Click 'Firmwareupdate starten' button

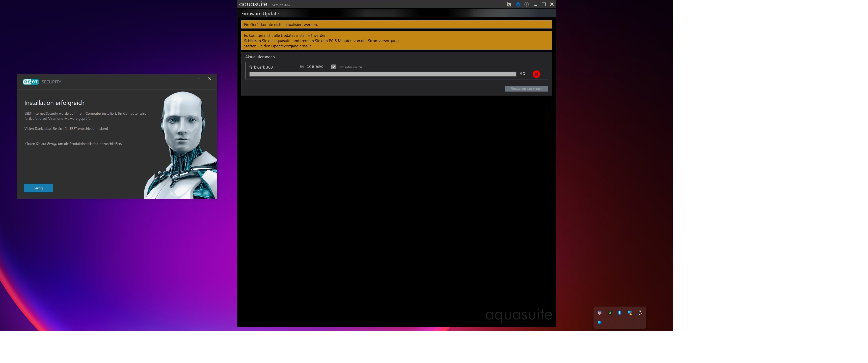pos(526,88)
